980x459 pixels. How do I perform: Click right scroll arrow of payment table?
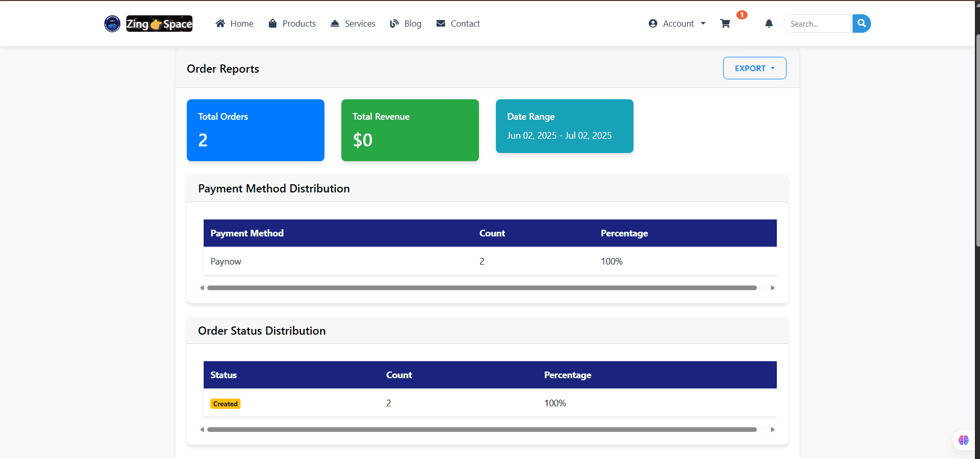point(773,288)
